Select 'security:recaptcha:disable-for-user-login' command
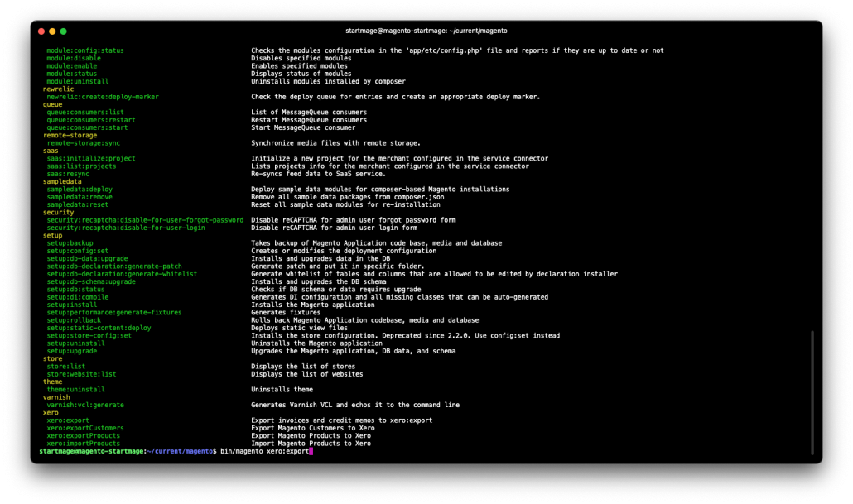This screenshot has height=504, width=853. point(126,228)
